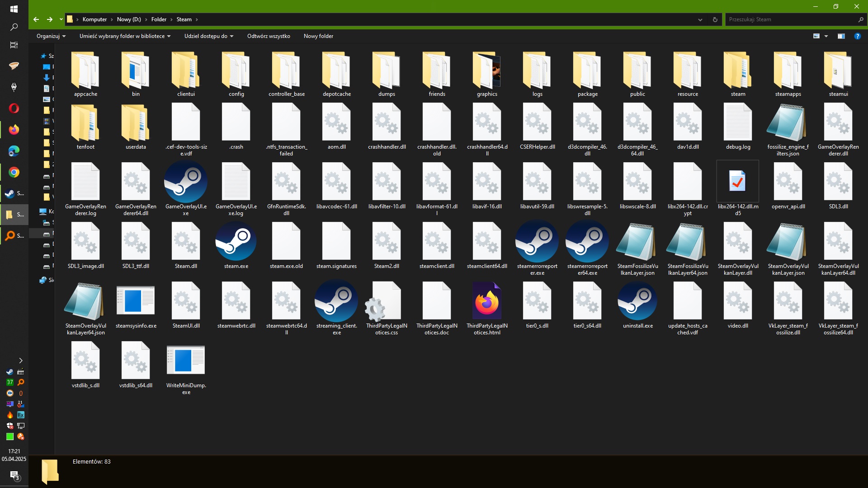Toggle the preview pane button
Viewport: 868px width, 488px height.
tap(841, 36)
